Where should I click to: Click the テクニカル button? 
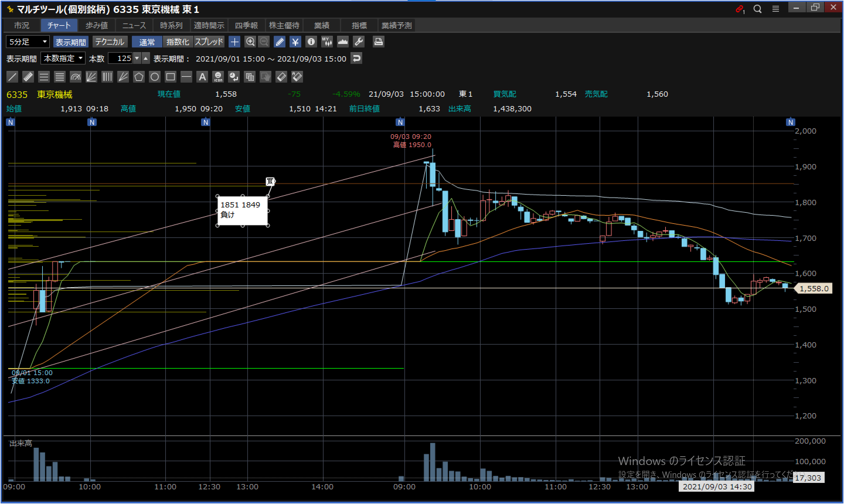110,42
